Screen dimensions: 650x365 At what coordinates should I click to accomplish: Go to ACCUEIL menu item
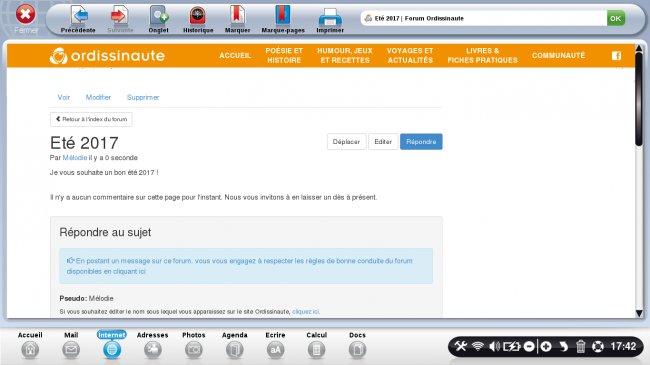tap(235, 56)
